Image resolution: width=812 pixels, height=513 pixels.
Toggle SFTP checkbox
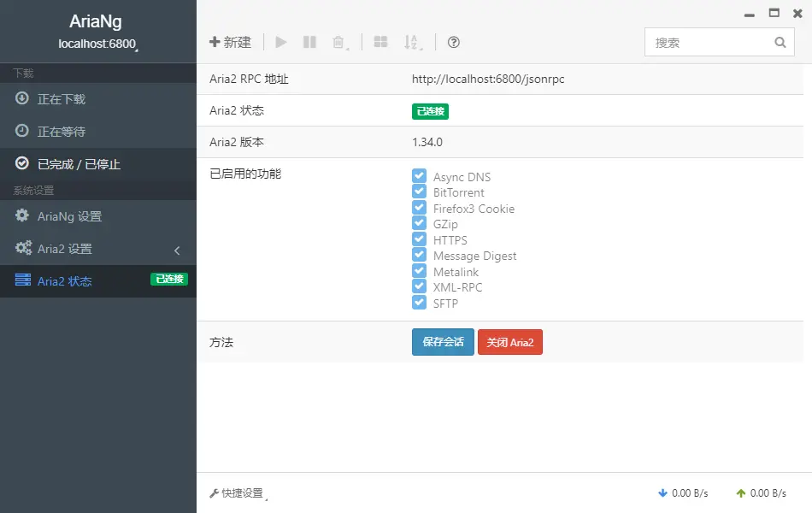420,302
